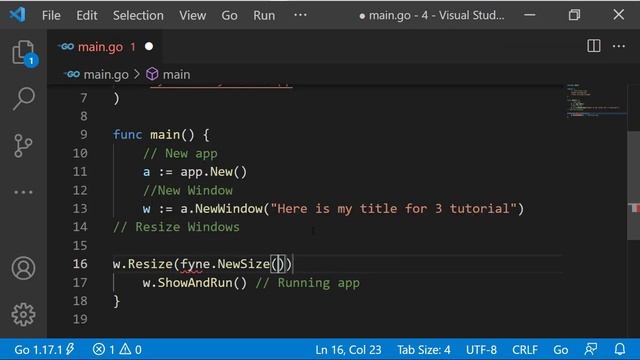The width and height of the screenshot is (640, 360).
Task: Open the File menu
Action: pyautogui.click(x=51, y=16)
